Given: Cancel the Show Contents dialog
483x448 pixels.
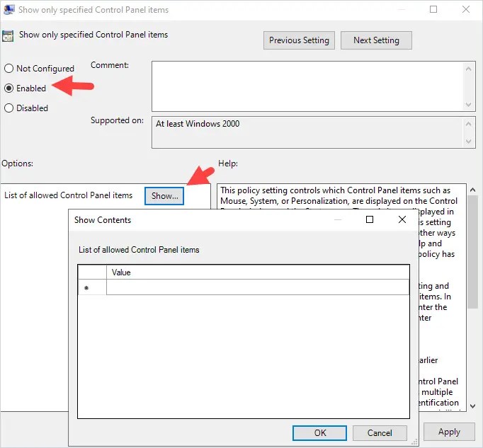Looking at the screenshot, I should 380,433.
